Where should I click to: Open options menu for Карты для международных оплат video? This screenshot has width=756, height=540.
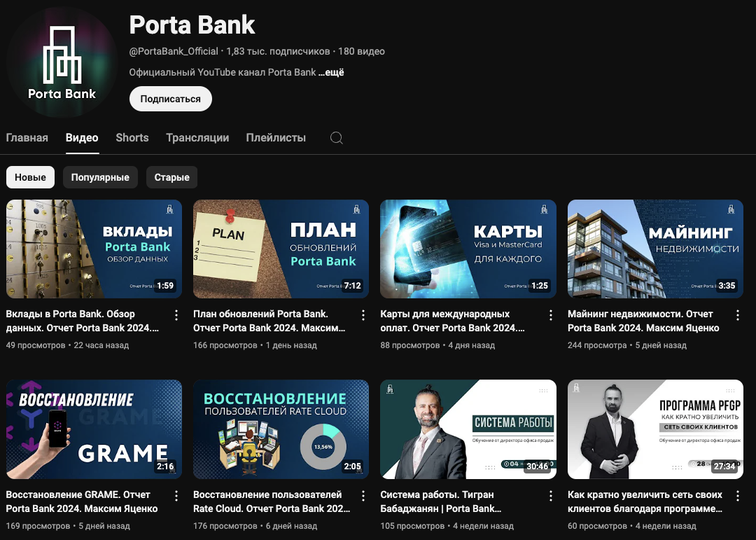point(551,315)
